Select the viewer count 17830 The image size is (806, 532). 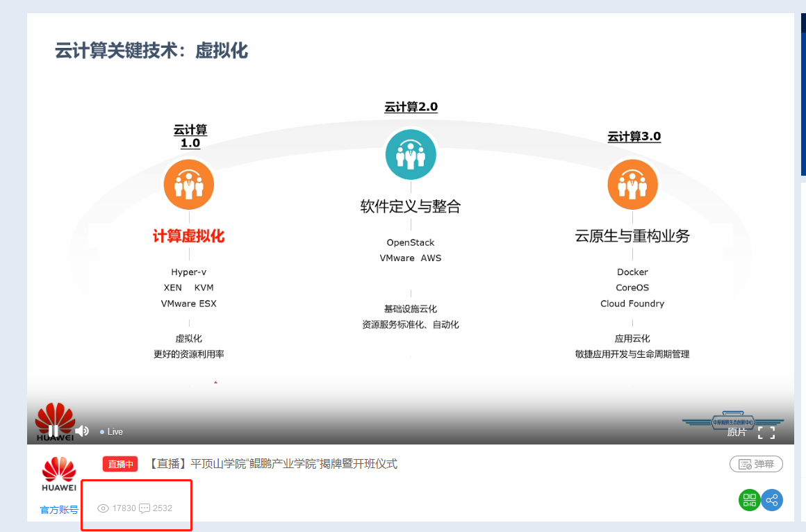[124, 507]
